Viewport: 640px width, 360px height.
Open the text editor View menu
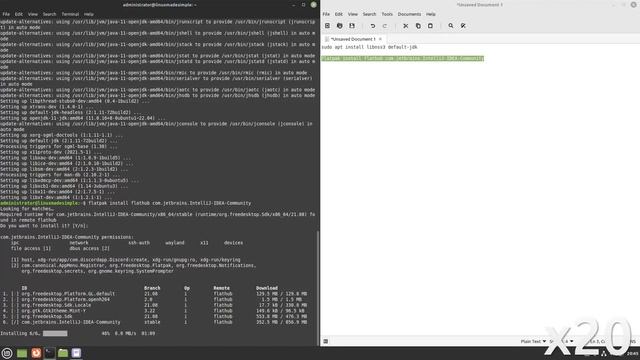click(x=353, y=14)
